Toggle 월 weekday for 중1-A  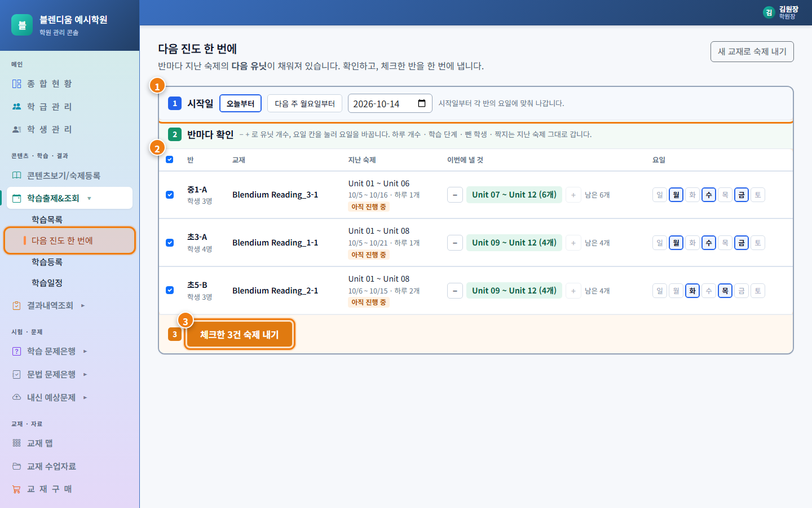click(676, 195)
